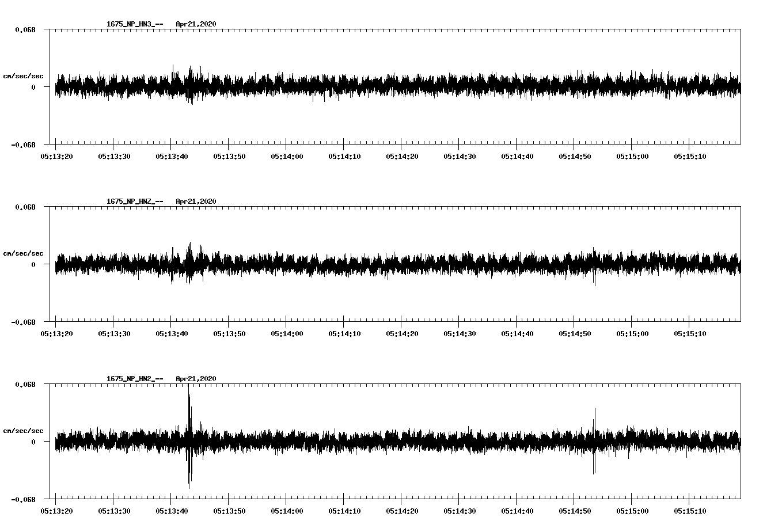Screen dimensions: 782x532
Task: Click the Apr21,2020 date above HN3 plot
Action: tap(196, 24)
